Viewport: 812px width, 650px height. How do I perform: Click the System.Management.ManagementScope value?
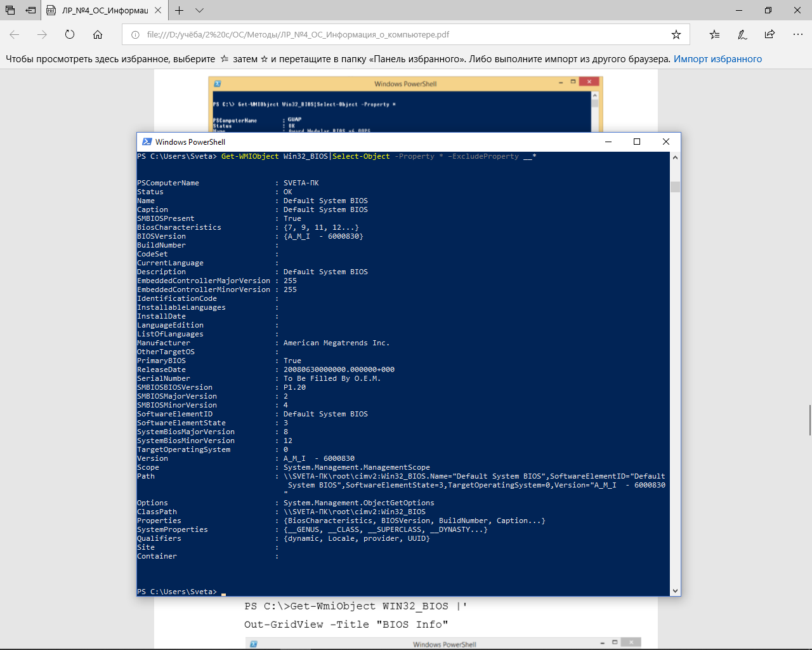(x=357, y=467)
